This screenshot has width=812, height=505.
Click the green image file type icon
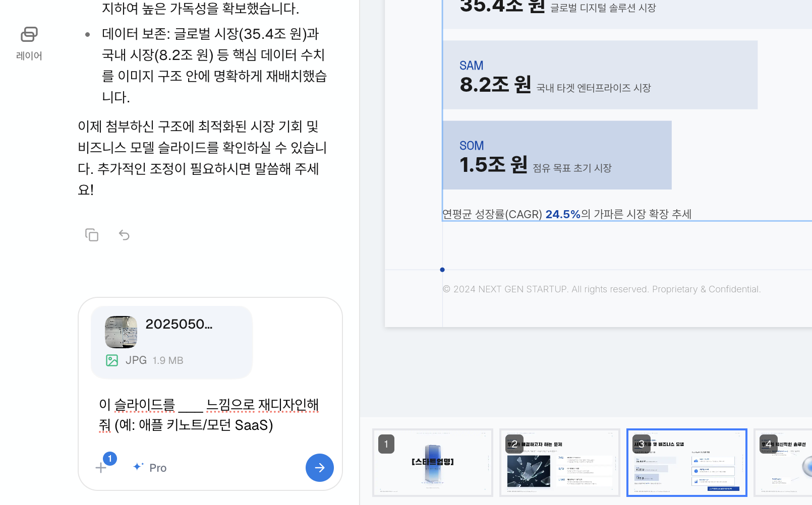tap(112, 360)
